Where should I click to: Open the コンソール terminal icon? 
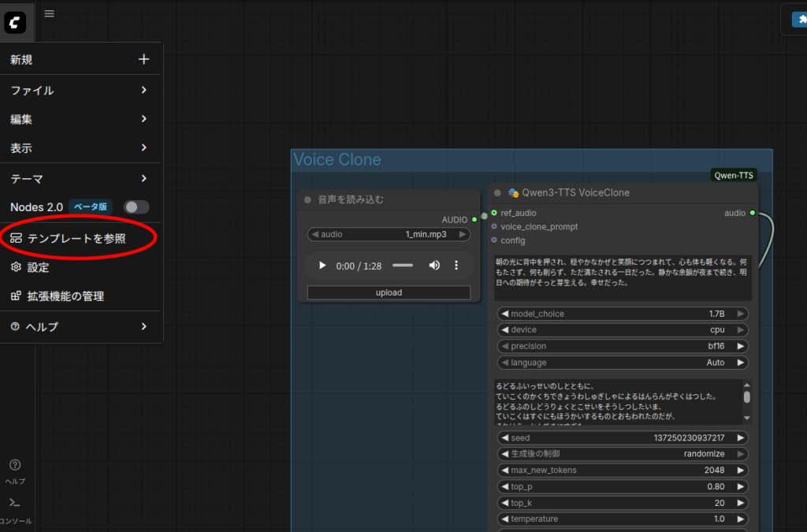point(15,503)
